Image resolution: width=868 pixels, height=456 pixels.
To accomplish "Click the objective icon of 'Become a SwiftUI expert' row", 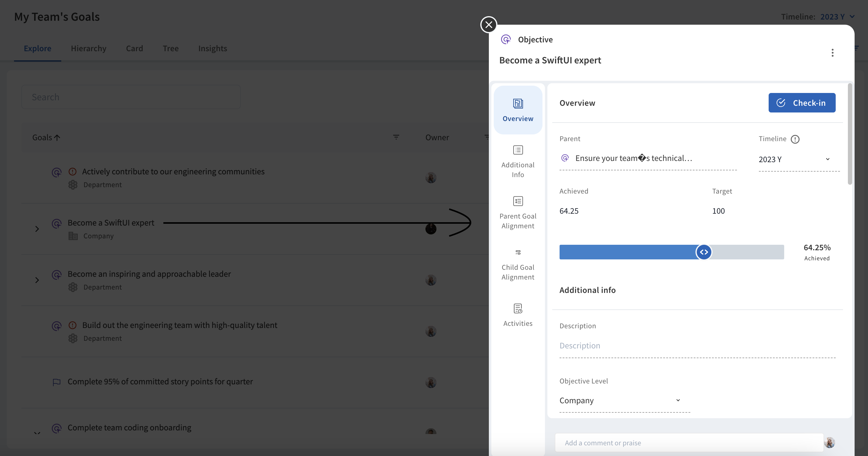I will pos(57,223).
